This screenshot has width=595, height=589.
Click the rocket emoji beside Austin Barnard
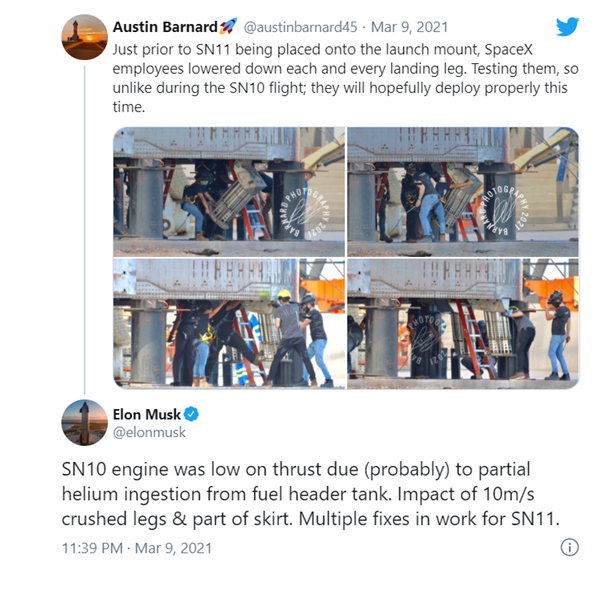point(228,26)
